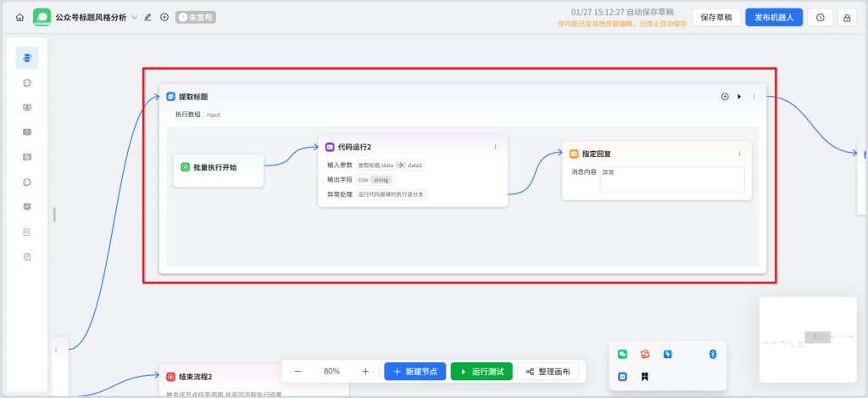Open chat bubble icon below the blue stack icon
This screenshot has width=868, height=398.
click(27, 83)
